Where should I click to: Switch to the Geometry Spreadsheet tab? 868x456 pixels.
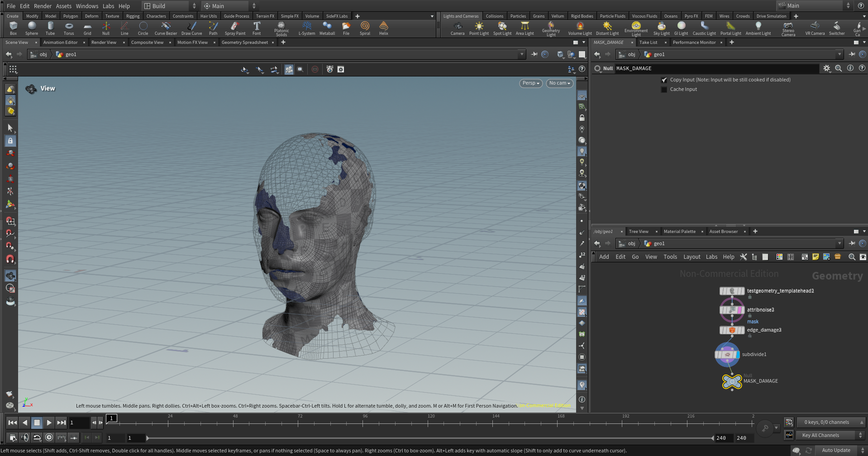click(x=245, y=43)
